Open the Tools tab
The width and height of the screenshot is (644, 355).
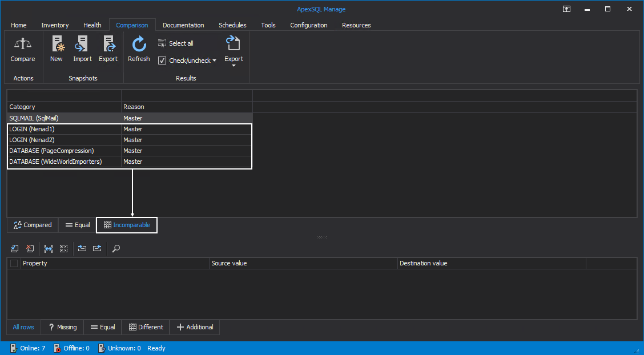coord(268,25)
